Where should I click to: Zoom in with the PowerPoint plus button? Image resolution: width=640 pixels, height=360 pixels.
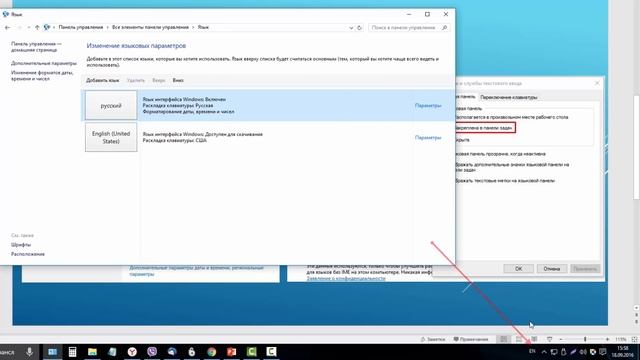click(607, 339)
